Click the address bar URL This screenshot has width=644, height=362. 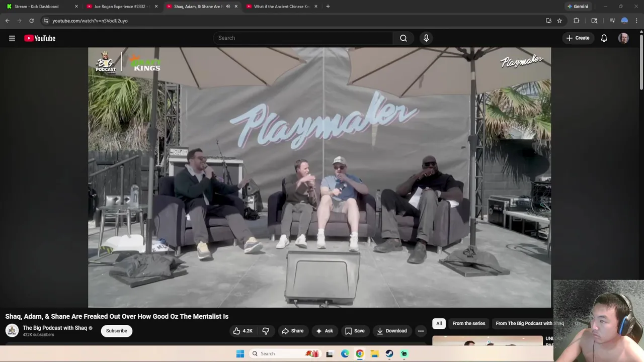point(90,21)
